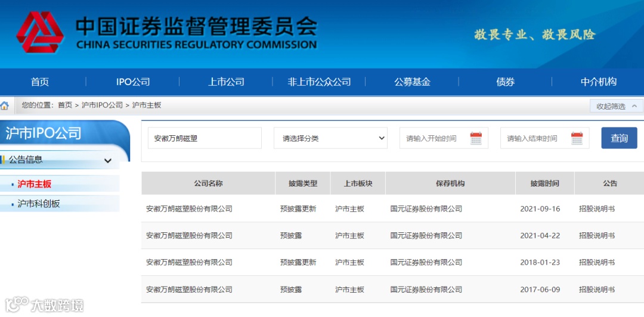
Task: Click company name in 2018-01-23 row
Action: (x=189, y=262)
